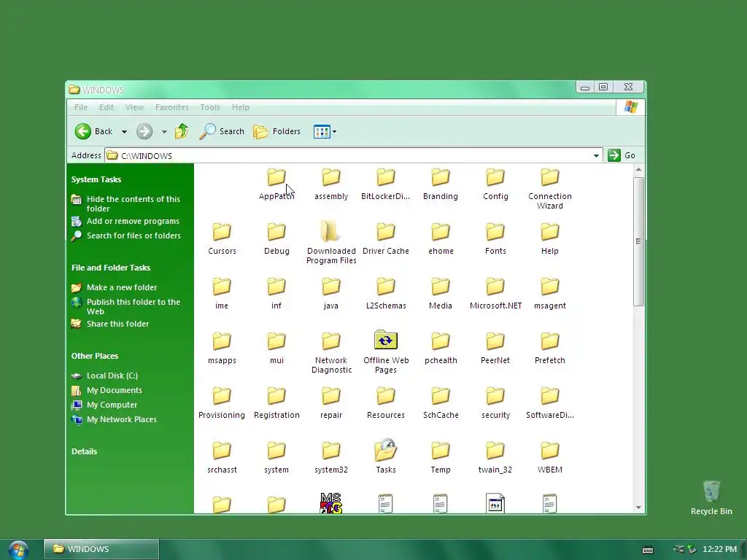Open the AppPatch folder icon

(x=276, y=177)
